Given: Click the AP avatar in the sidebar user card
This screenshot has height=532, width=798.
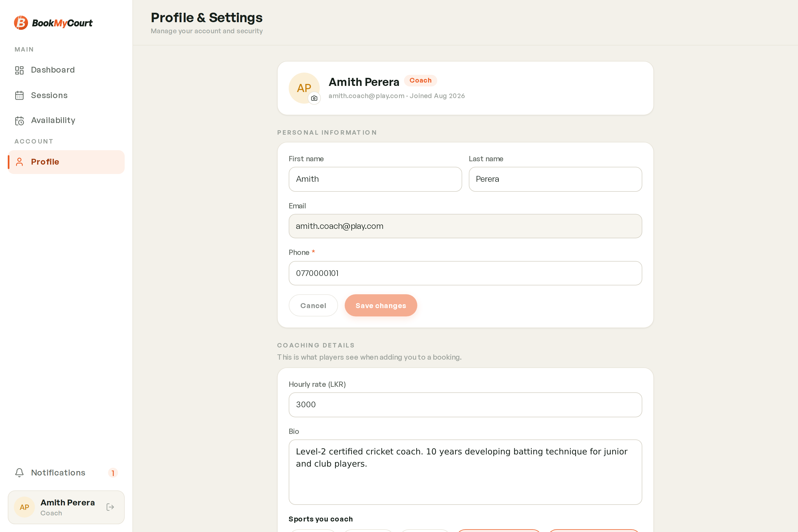Looking at the screenshot, I should 24,507.
